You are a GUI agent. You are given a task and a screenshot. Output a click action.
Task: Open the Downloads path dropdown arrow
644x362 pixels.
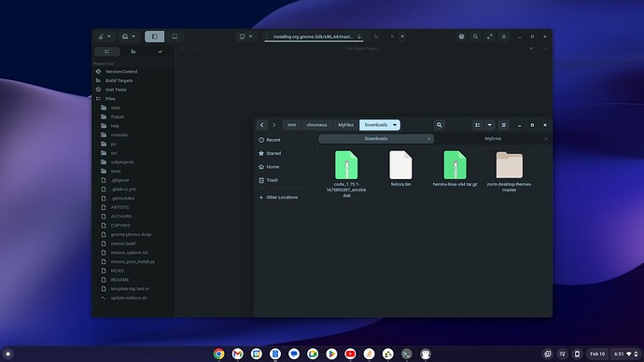coord(395,125)
